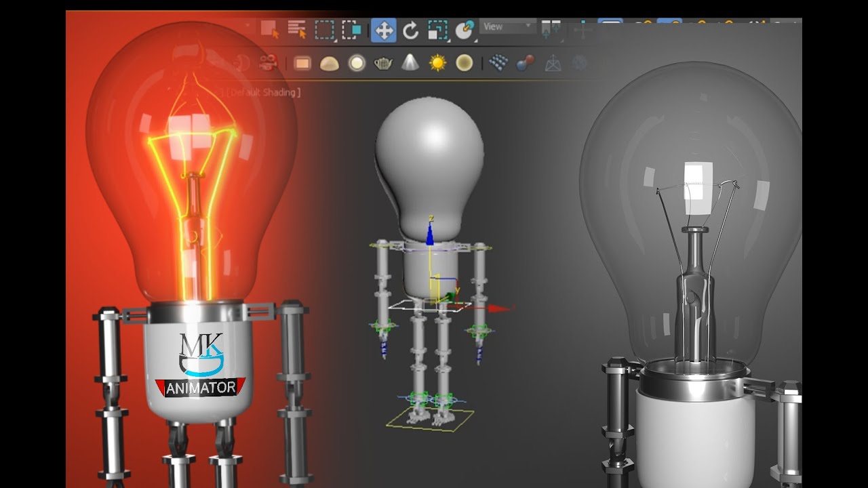Click the video camera icon in lower toolbar
This screenshot has height=488, width=868.
269,63
